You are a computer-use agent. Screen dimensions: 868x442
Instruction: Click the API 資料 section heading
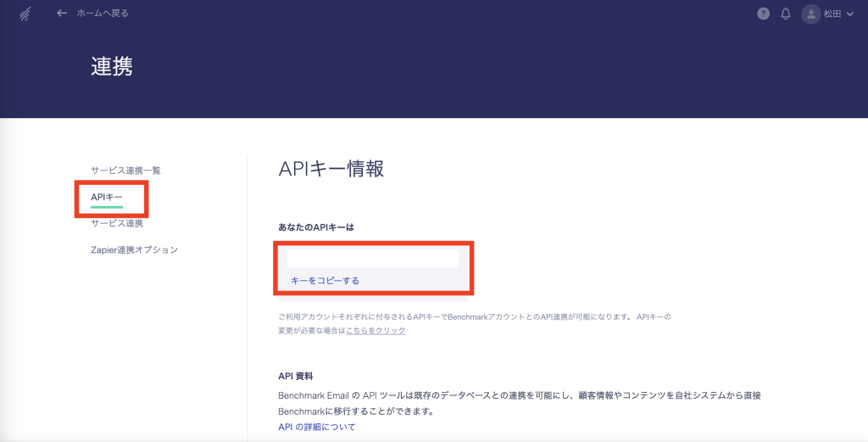click(x=296, y=376)
